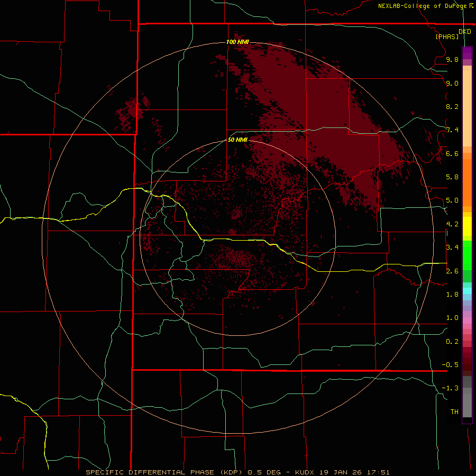Click the 'DKD' legend unit label

[x=465, y=32]
